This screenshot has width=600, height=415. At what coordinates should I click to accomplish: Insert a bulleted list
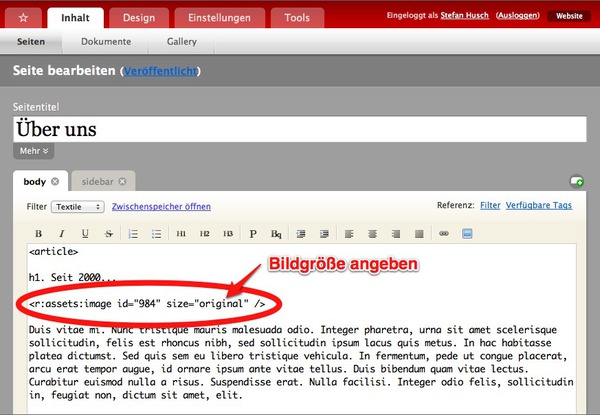[x=157, y=233]
